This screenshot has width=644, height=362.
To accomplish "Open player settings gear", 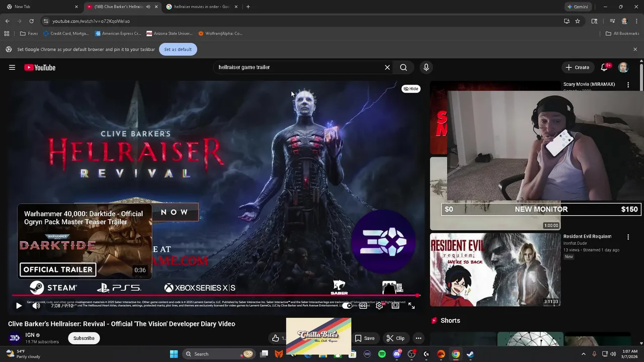I will click(379, 306).
